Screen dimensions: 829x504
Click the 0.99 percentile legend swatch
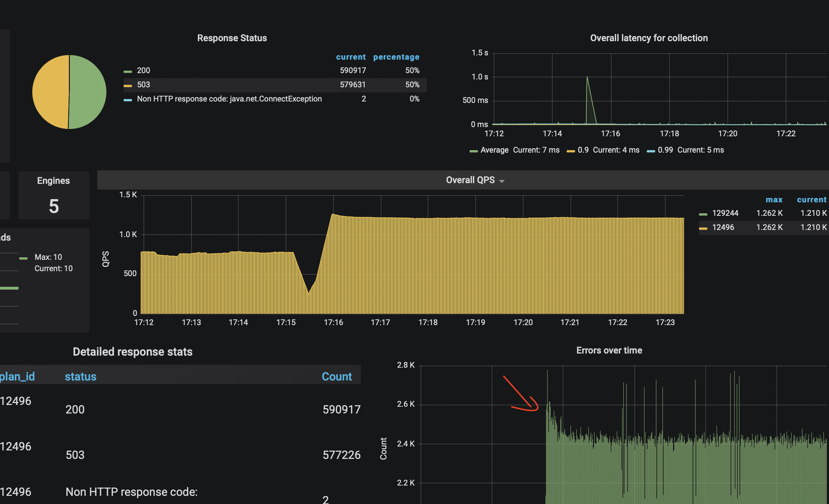(651, 151)
